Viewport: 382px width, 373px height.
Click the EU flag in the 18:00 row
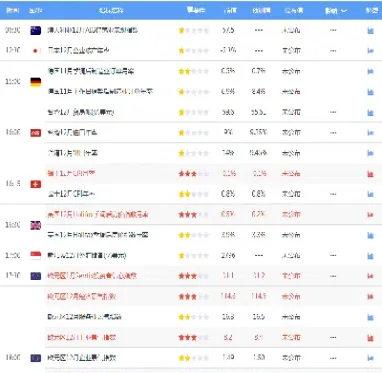[x=36, y=358]
